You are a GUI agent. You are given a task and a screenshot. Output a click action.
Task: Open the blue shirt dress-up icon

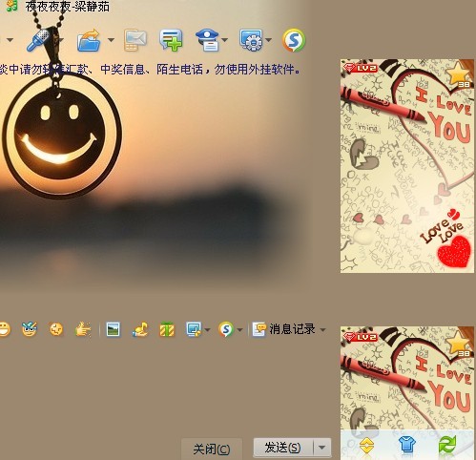coord(407,445)
